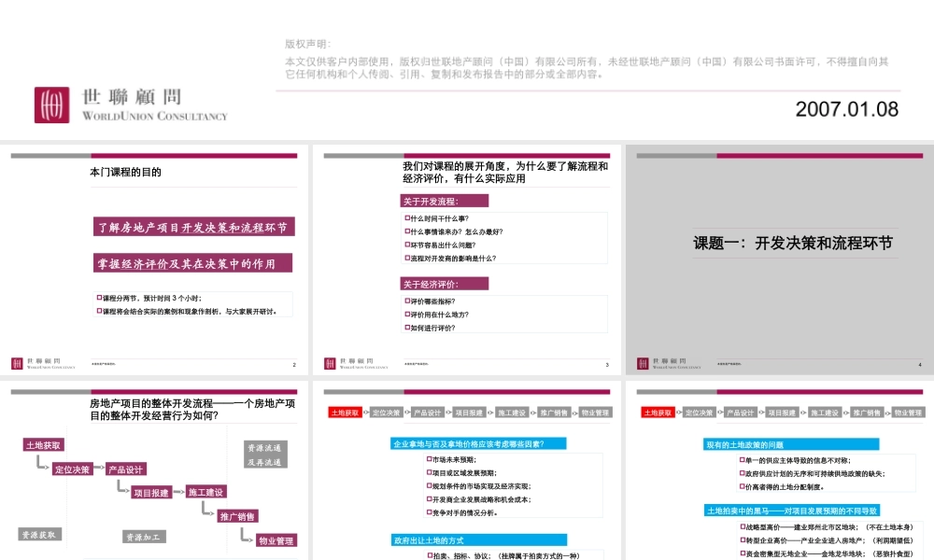Click bullet 什么事情谁来办?怎么办最好?
934x560 pixels.
[x=454, y=231]
